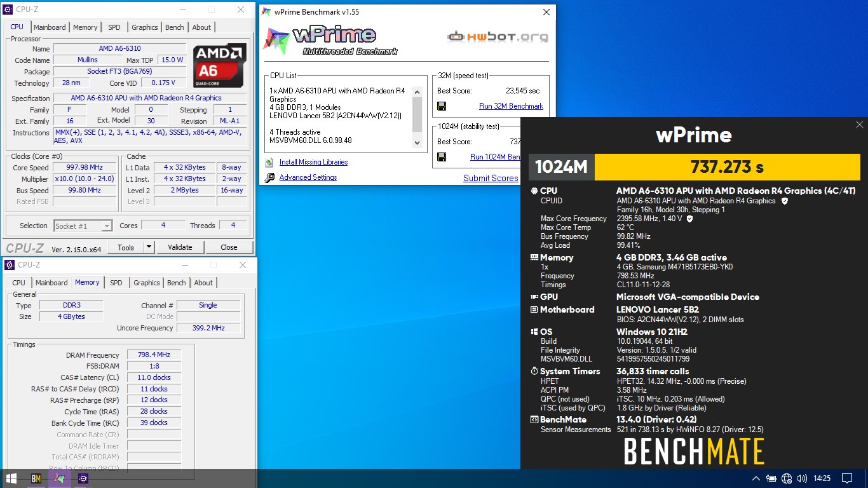Screen dimensions: 868x488
Task: Click the Core Speed value 997.98 MHz
Action: coord(84,168)
